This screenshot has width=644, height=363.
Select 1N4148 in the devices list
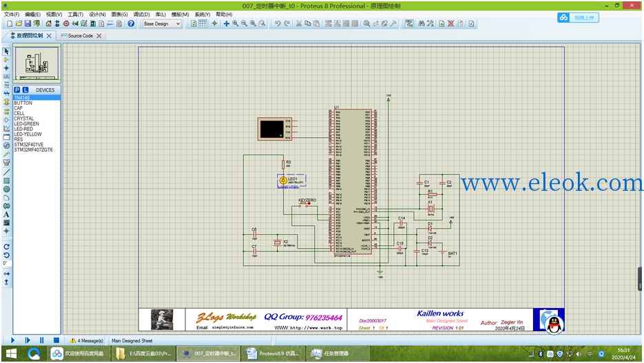[x=37, y=98]
